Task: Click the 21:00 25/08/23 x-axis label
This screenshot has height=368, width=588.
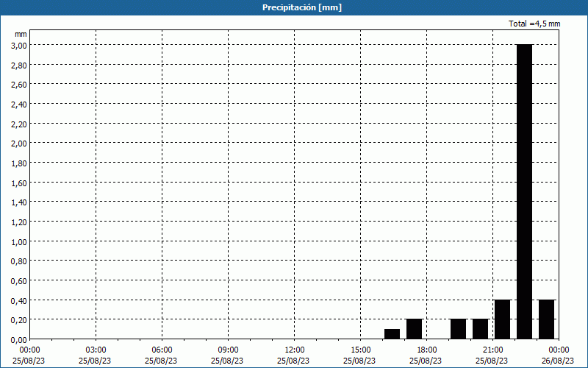Action: [x=492, y=355]
